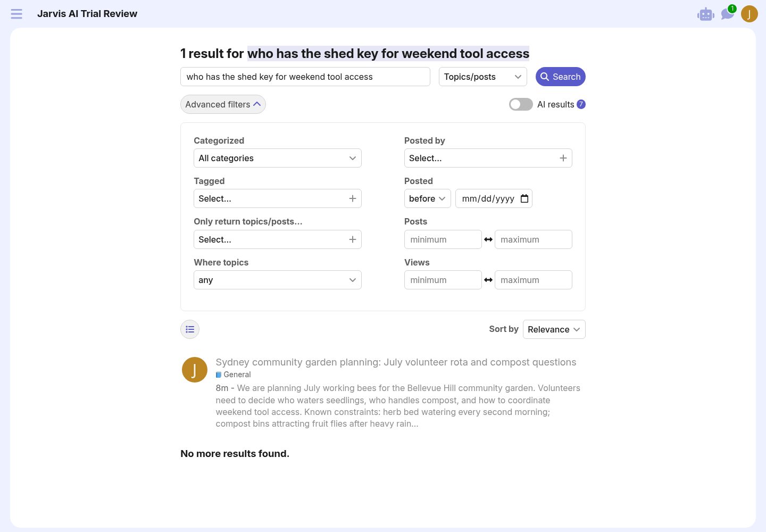
Task: Click the plus icon in Posted by field
Action: pyautogui.click(x=563, y=158)
